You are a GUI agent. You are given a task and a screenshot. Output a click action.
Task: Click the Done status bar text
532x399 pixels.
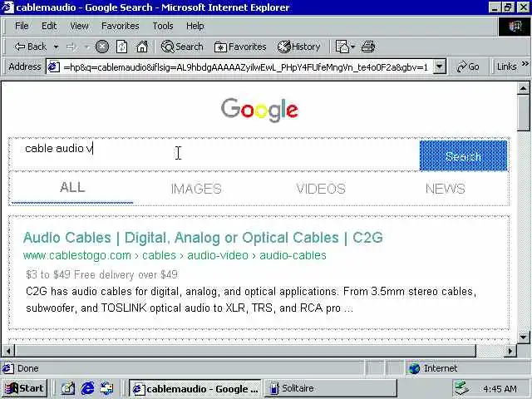pos(27,368)
